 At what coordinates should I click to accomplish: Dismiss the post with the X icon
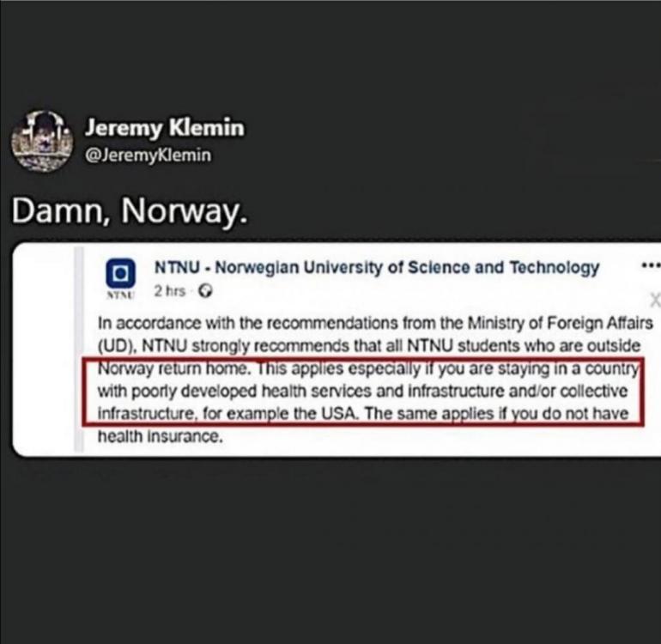coord(654,300)
